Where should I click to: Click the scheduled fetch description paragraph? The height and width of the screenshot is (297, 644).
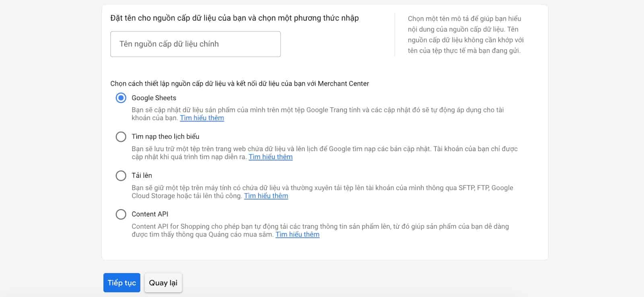(x=324, y=149)
